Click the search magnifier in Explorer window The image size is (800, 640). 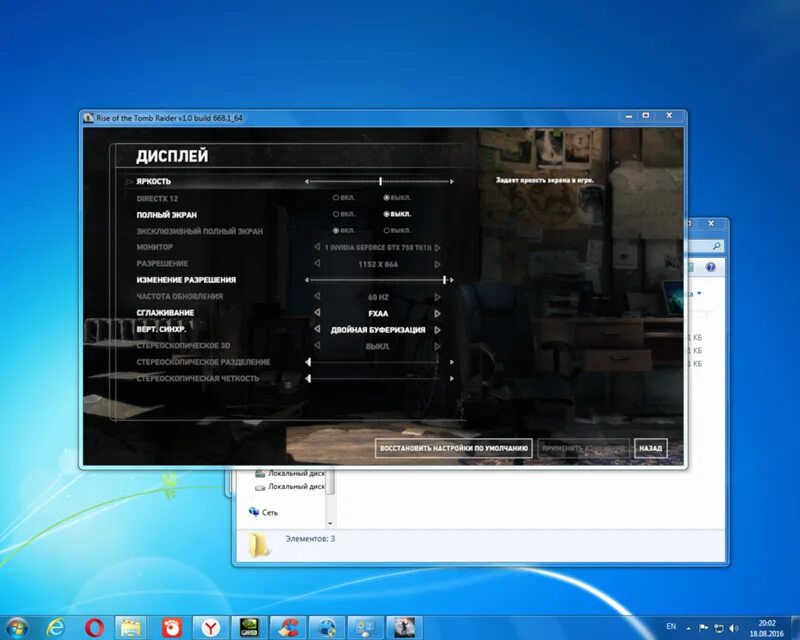tap(717, 246)
